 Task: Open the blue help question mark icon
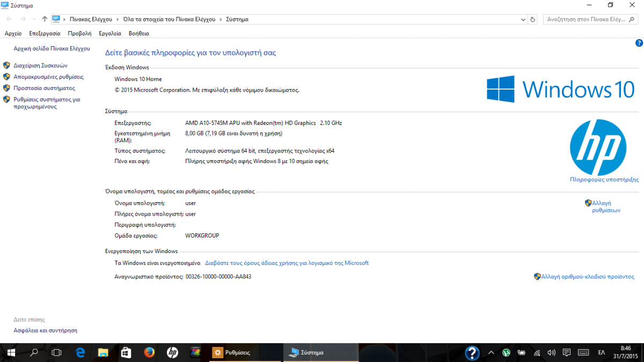click(639, 42)
